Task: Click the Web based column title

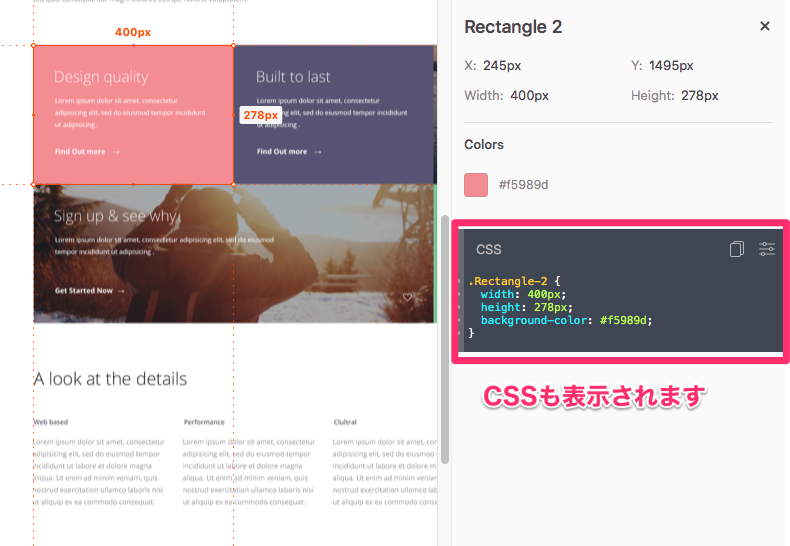Action: coord(50,422)
